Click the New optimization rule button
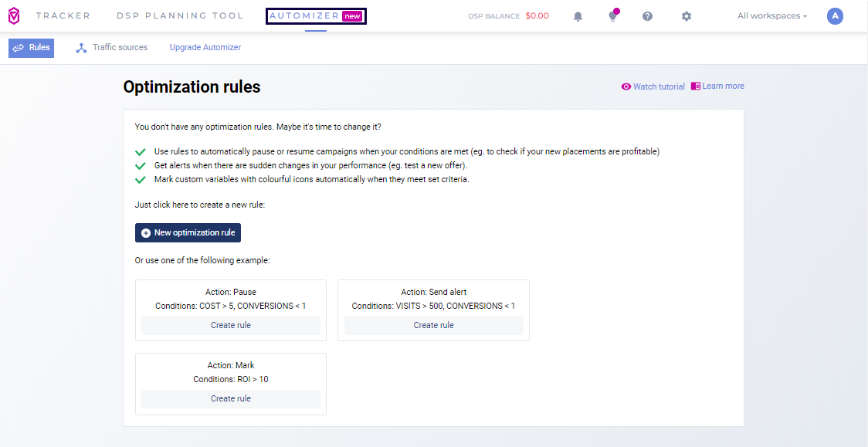This screenshot has width=868, height=447. click(188, 232)
